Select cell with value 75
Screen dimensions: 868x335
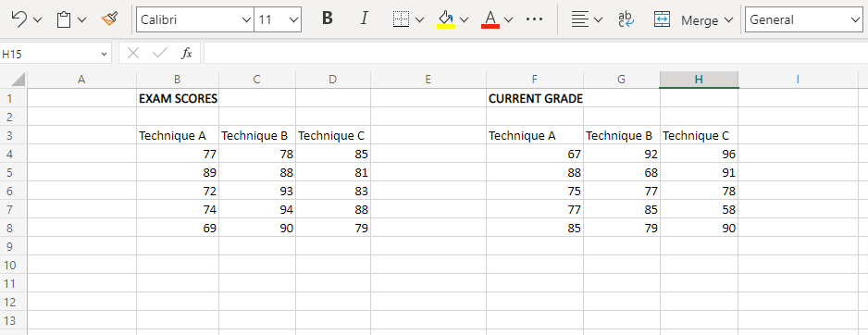[535, 191]
